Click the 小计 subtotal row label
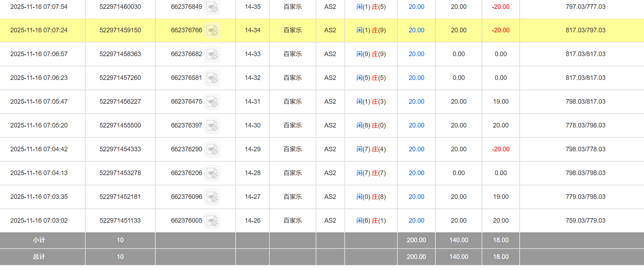This screenshot has width=644, height=271. point(39,240)
